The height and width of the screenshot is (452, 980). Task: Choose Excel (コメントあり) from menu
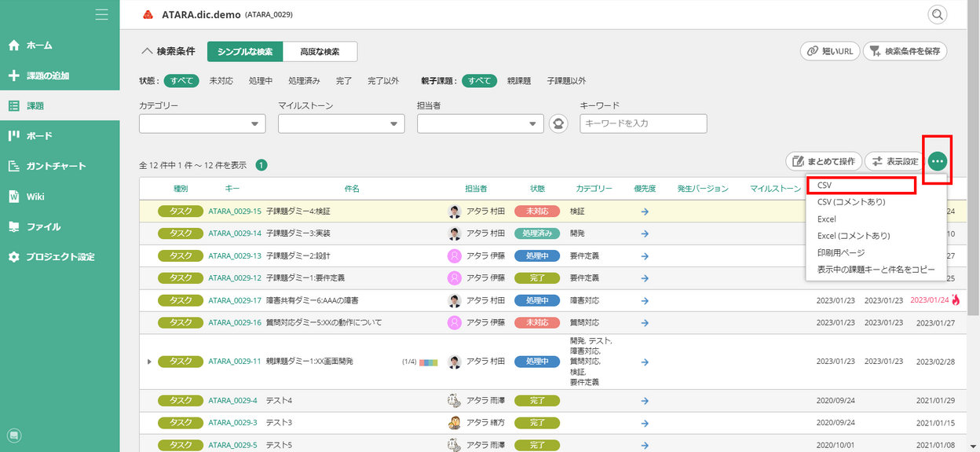point(854,236)
